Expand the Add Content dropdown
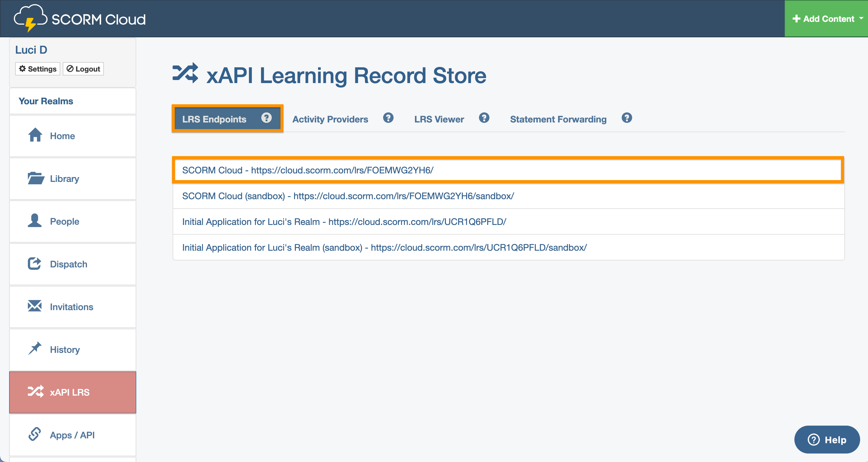 [826, 18]
